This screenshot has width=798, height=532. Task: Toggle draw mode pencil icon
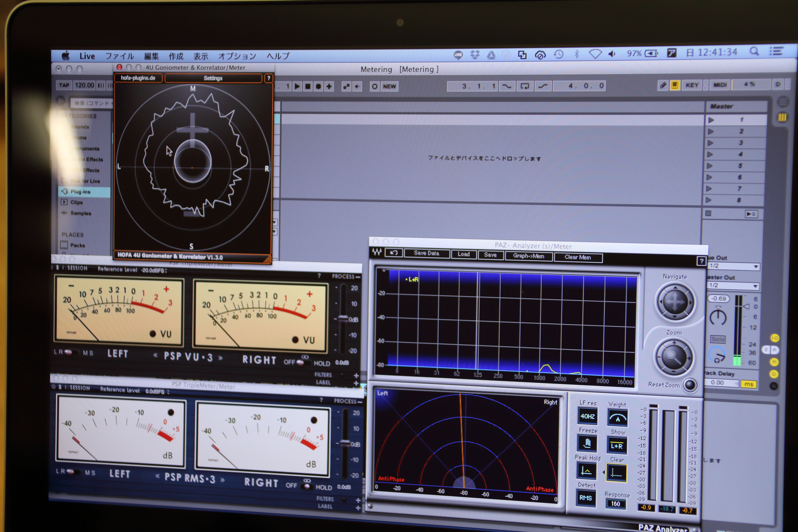point(663,85)
